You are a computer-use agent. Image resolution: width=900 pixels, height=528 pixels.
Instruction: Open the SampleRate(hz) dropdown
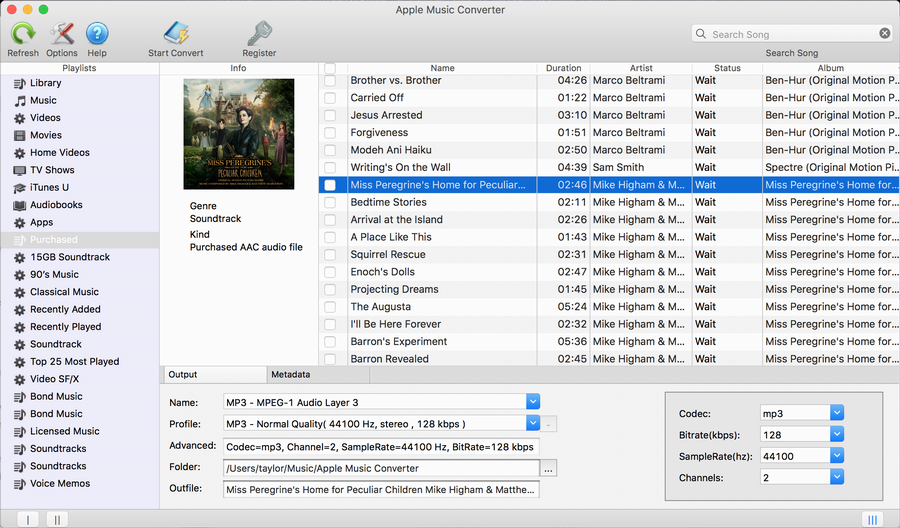pos(837,456)
